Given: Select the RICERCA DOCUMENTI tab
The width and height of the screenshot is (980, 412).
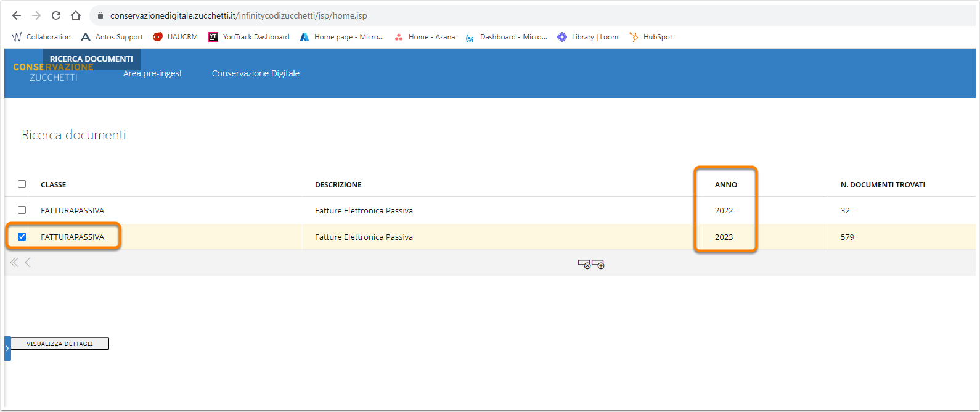Looking at the screenshot, I should [x=91, y=59].
